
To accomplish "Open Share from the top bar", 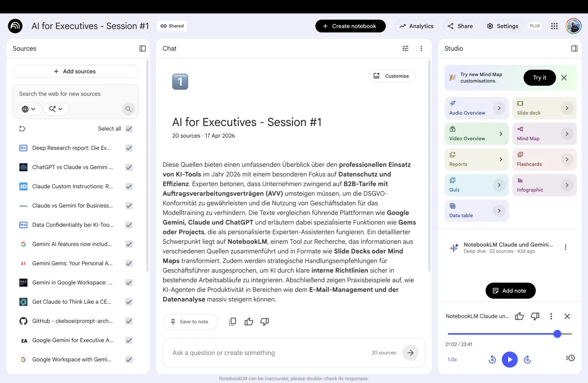I will [x=461, y=26].
